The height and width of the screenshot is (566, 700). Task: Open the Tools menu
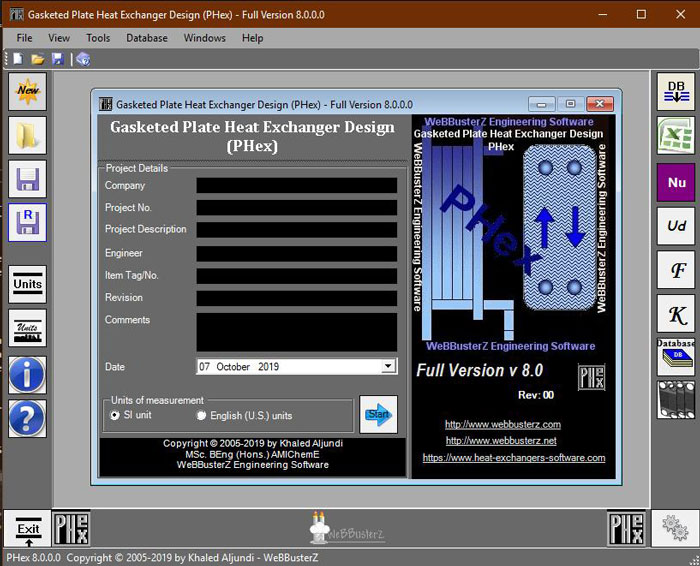tap(98, 38)
